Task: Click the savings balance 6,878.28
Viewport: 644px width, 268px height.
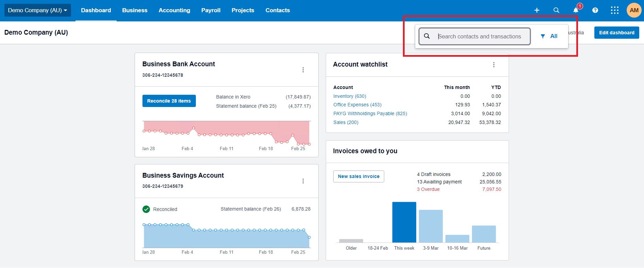Action: 301,209
